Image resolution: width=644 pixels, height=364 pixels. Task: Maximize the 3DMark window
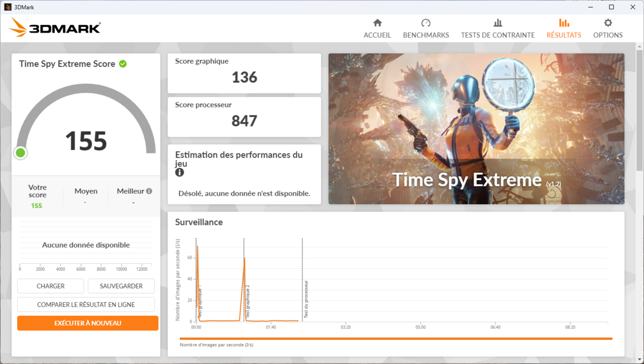tap(611, 7)
